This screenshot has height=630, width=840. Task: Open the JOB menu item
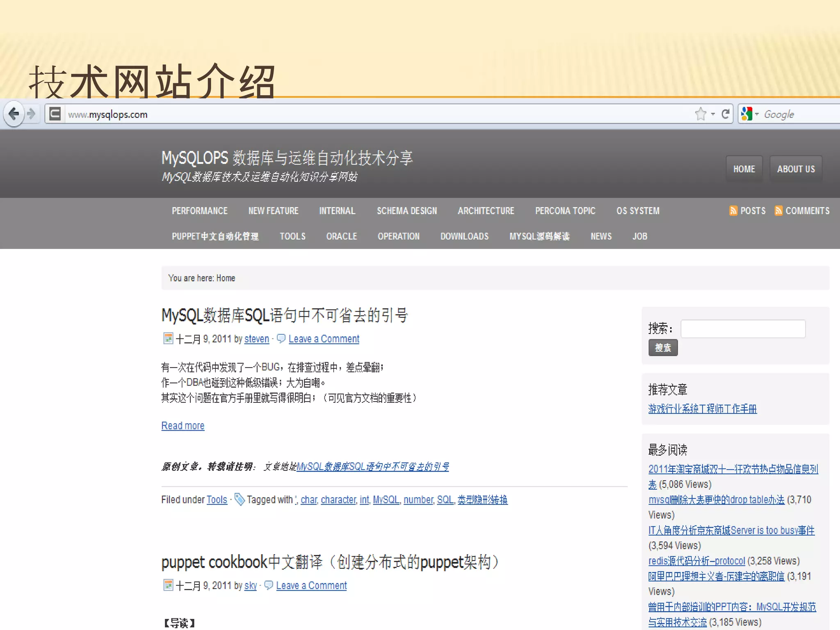click(640, 236)
